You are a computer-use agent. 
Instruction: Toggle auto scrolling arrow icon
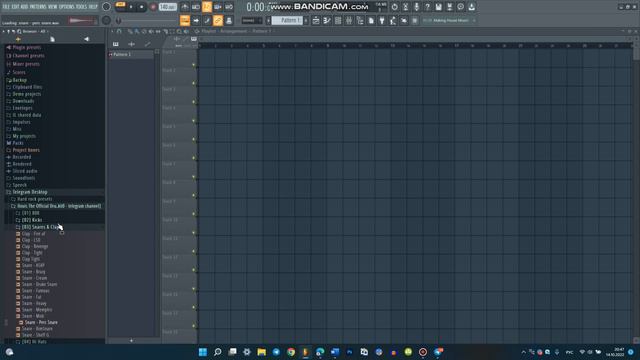[x=196, y=20]
